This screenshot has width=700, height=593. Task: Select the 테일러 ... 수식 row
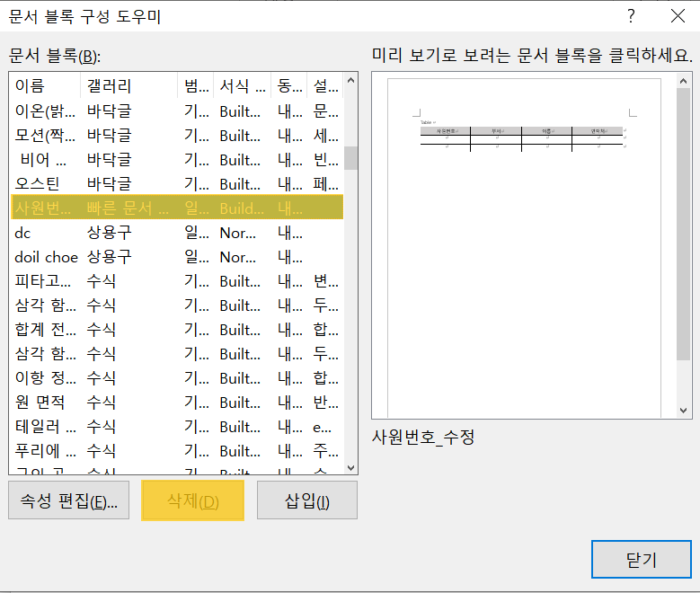[x=177, y=427]
